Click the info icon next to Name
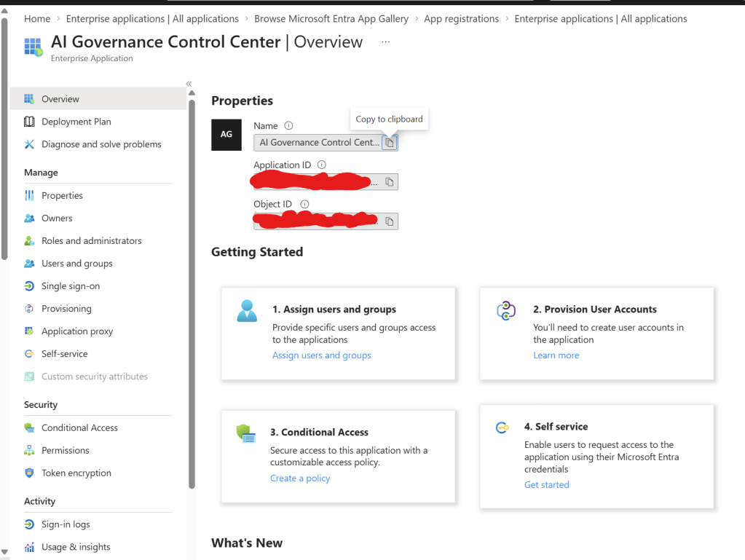Image resolution: width=745 pixels, height=560 pixels. 288,126
